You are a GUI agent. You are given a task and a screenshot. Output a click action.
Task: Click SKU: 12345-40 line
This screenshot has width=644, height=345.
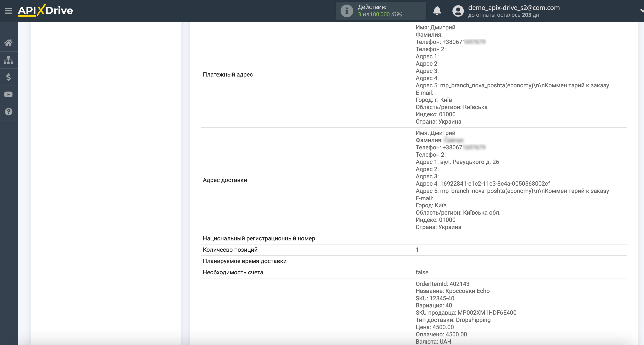click(x=435, y=298)
